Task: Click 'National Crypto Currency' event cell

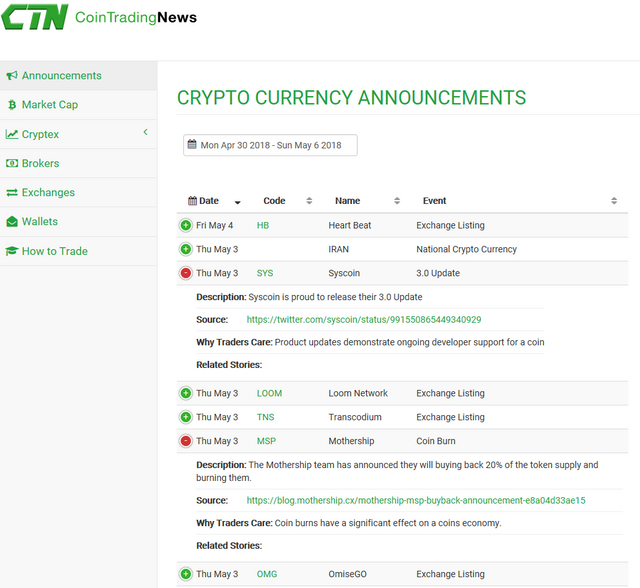Action: (x=467, y=249)
